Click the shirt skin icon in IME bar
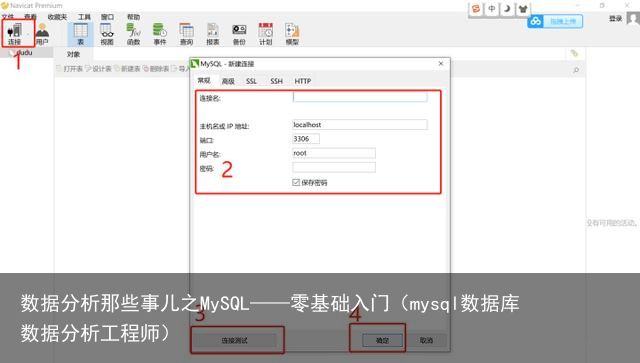Image resolution: width=640 pixels, height=363 pixels. pyautogui.click(x=523, y=9)
